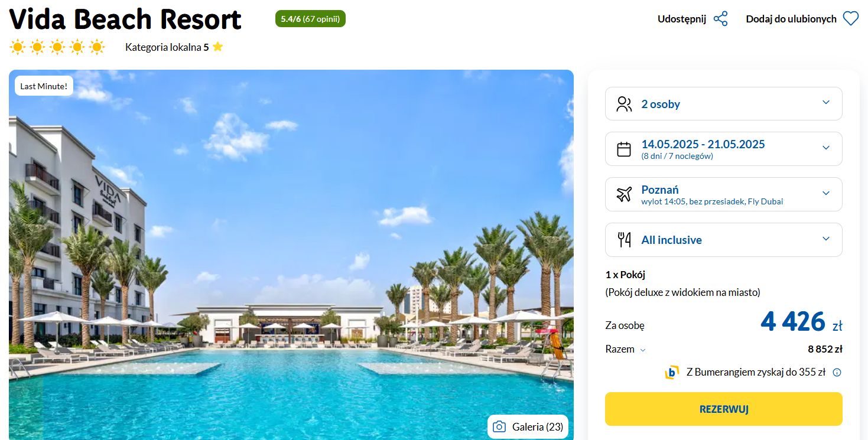Click the people icon beside 2 osoby
The width and height of the screenshot is (868, 440).
pos(624,104)
